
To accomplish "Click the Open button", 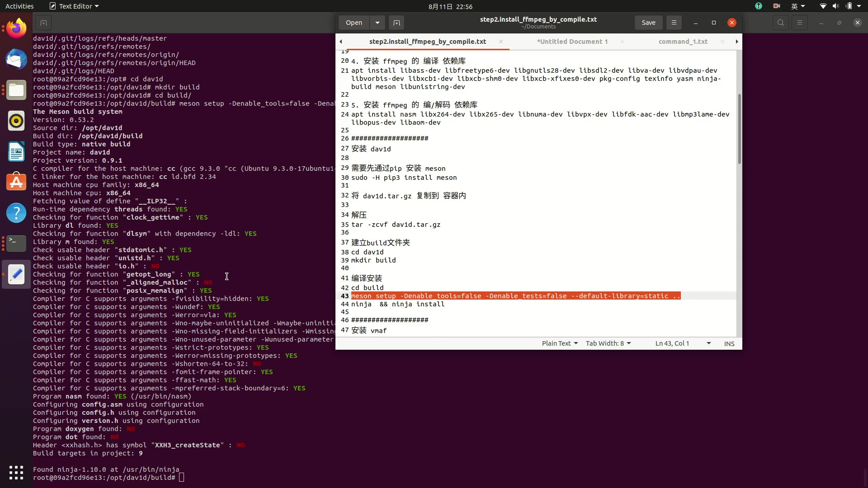I will pos(353,23).
